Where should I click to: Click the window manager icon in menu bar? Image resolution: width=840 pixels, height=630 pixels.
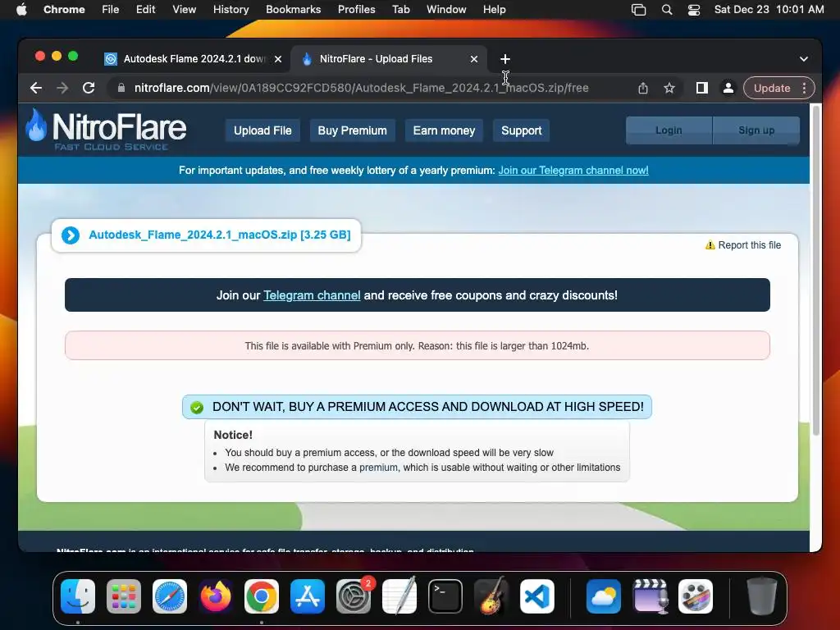pyautogui.click(x=638, y=10)
